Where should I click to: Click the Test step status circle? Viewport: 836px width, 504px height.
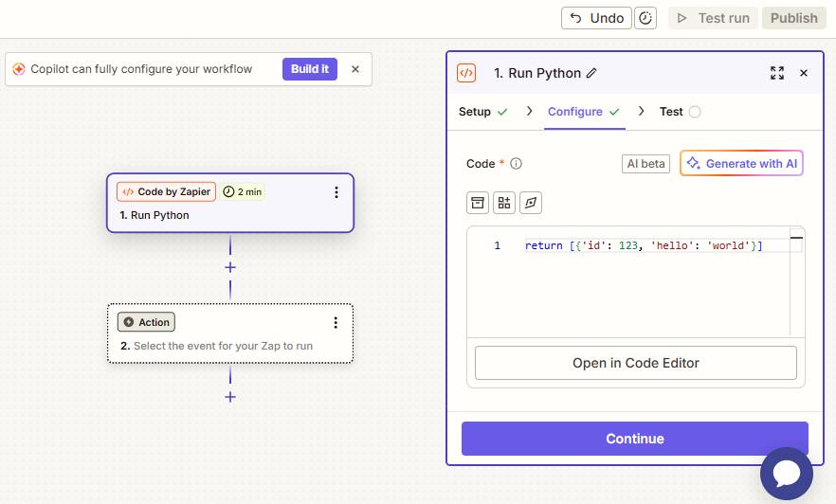[695, 112]
